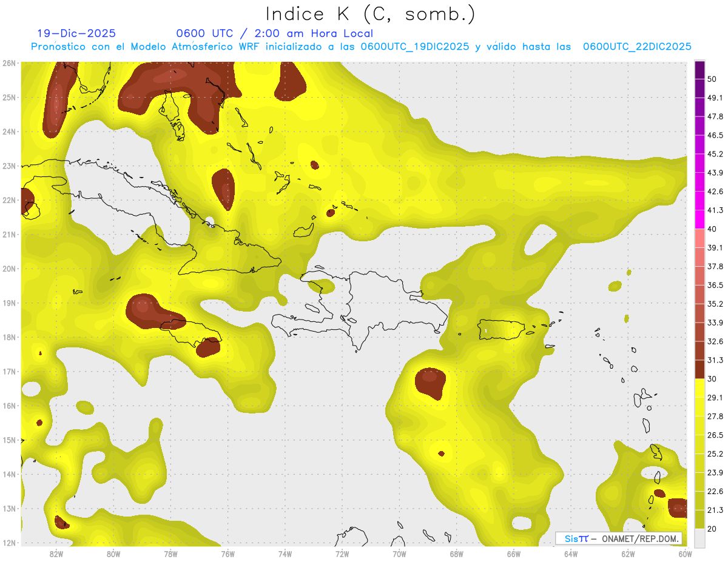
Task: Click the colorbar value 35.2
Action: pos(716,304)
